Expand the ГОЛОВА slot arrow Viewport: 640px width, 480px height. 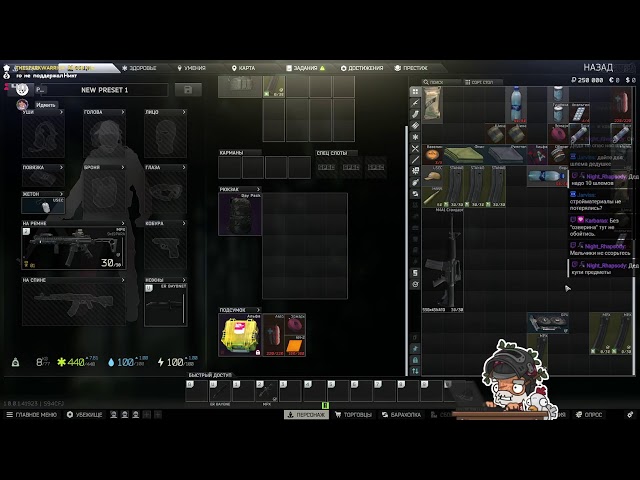(x=122, y=112)
